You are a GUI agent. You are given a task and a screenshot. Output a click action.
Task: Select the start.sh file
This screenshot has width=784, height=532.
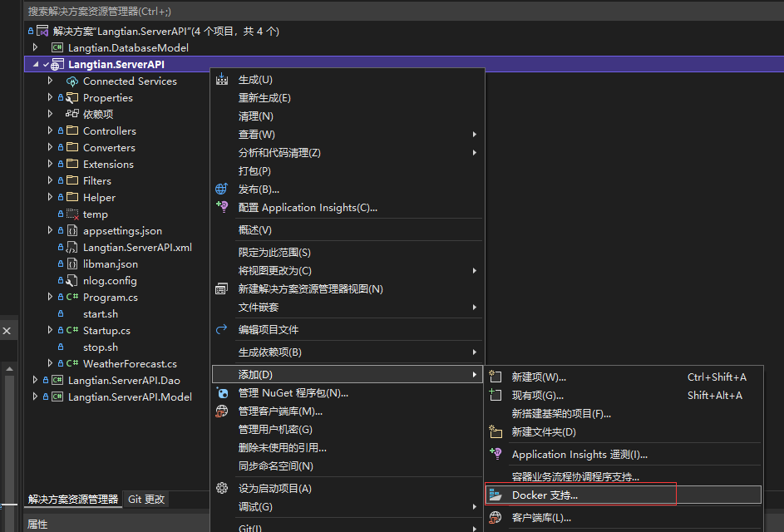(x=101, y=314)
